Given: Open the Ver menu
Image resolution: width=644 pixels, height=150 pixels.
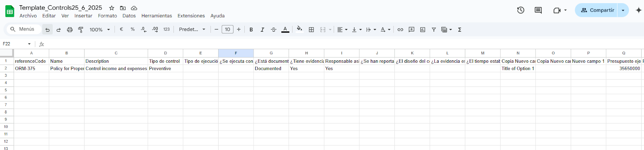Looking at the screenshot, I should [x=65, y=16].
